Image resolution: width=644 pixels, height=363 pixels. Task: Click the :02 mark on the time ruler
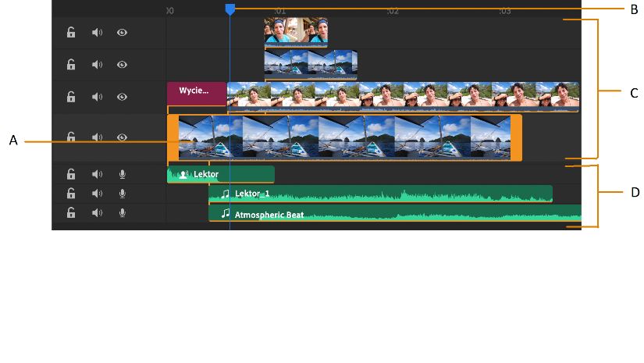[393, 11]
